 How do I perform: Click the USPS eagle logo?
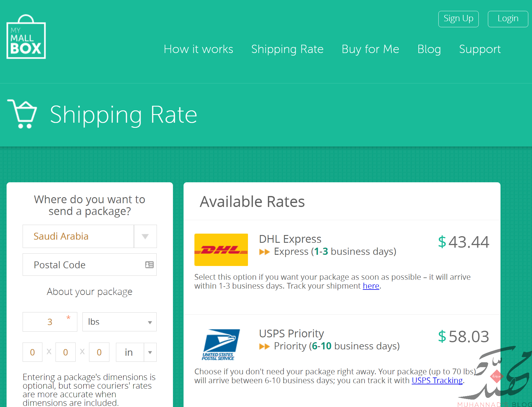coord(221,345)
